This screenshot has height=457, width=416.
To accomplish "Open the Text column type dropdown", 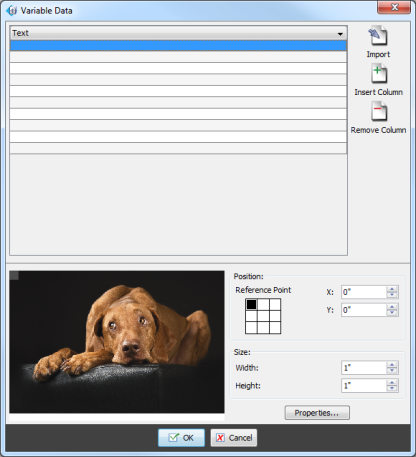I will pos(178,33).
